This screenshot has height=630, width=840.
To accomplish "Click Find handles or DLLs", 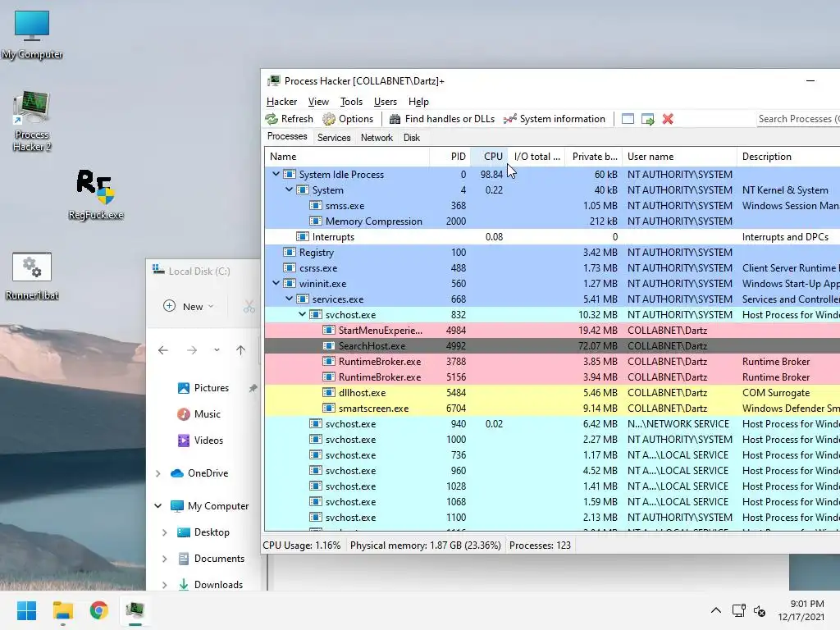I will 442,119.
